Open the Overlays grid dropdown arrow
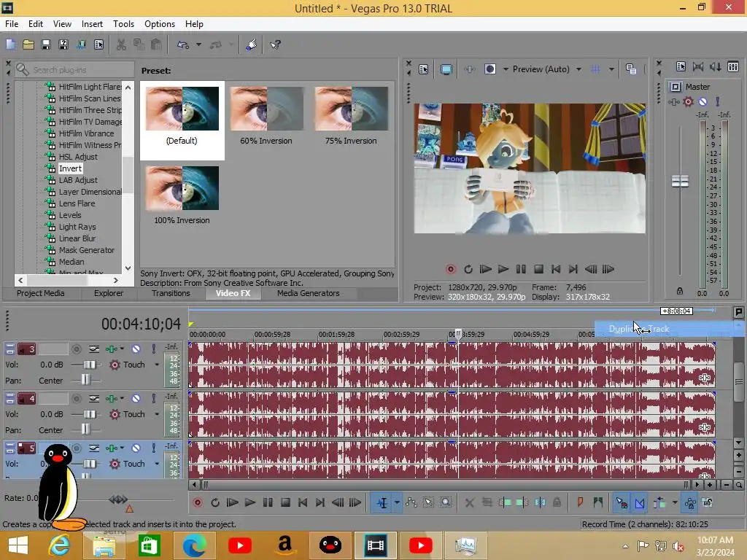 coord(611,69)
